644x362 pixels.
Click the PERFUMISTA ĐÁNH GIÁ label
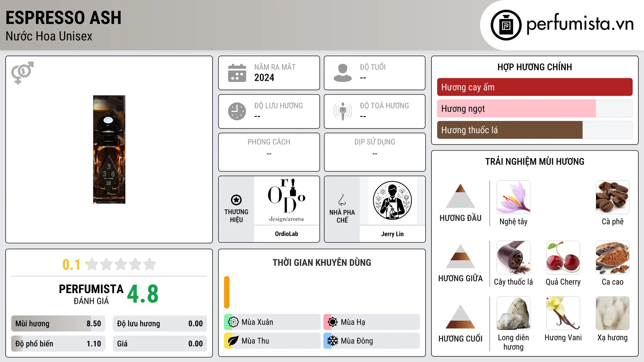click(91, 294)
